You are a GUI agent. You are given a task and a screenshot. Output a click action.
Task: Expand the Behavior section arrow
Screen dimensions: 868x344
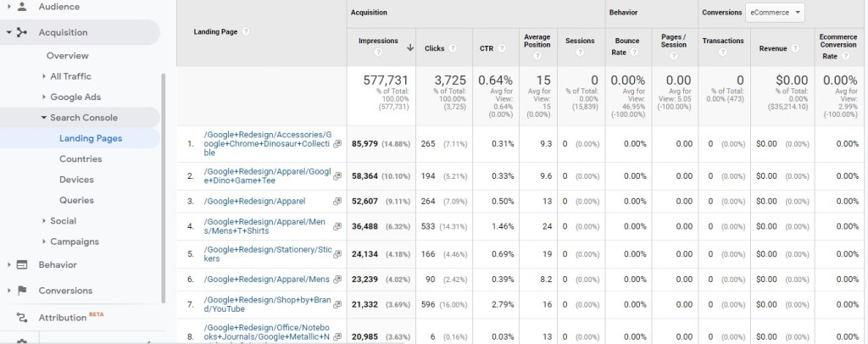[8, 265]
